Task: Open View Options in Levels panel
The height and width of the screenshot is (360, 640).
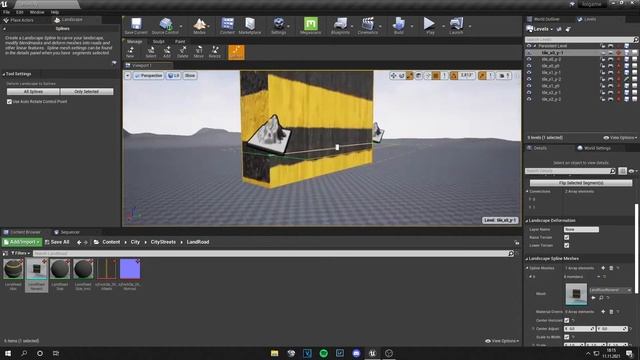Action: coord(620,138)
